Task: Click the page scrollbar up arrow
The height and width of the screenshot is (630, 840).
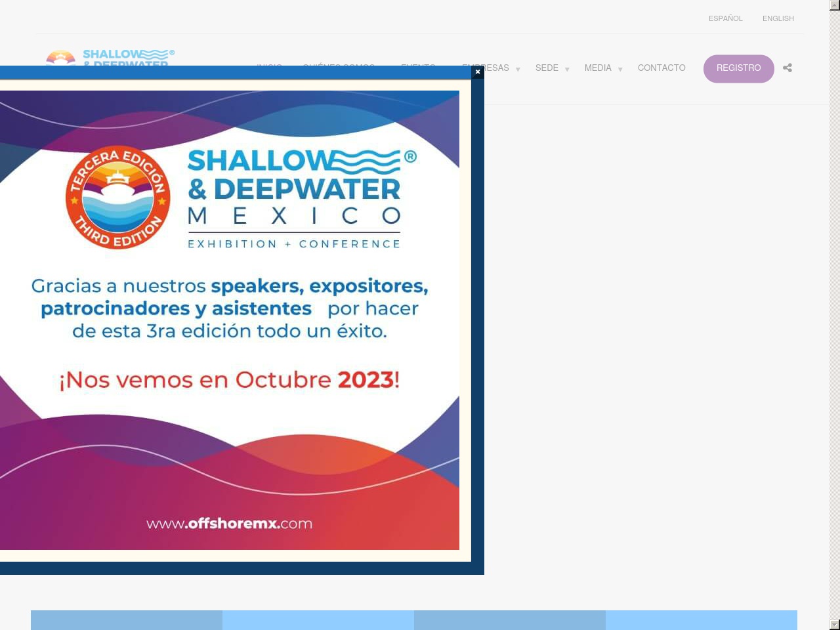Action: 835,5
